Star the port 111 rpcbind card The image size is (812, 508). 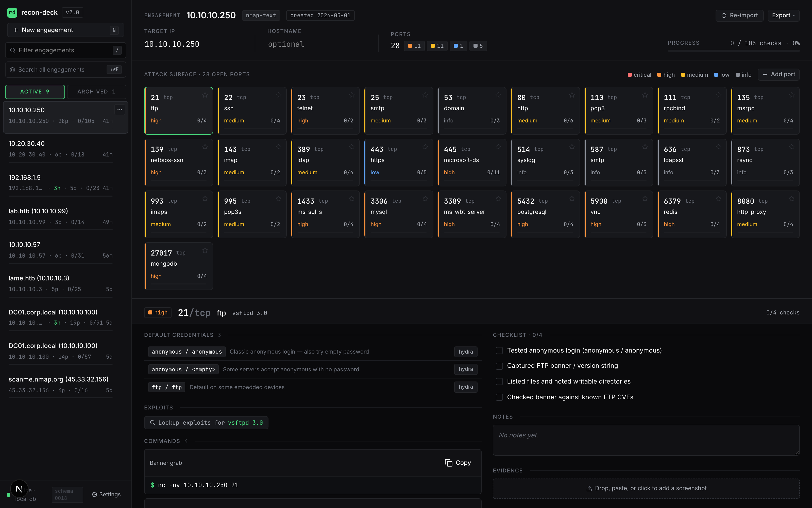pos(718,96)
